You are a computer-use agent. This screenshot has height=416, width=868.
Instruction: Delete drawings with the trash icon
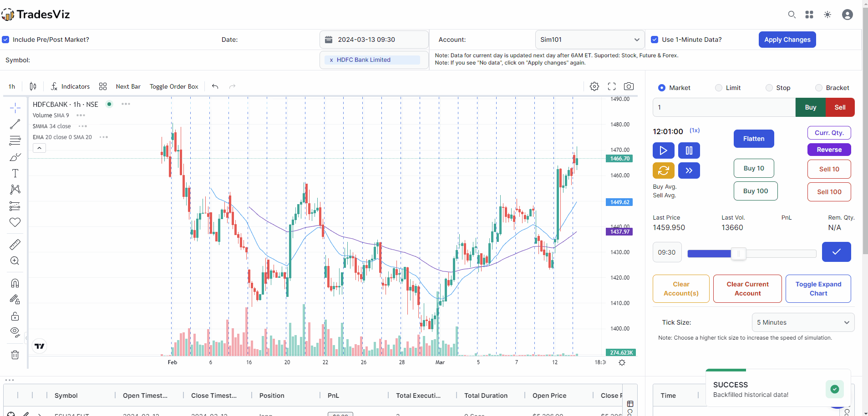pos(15,355)
